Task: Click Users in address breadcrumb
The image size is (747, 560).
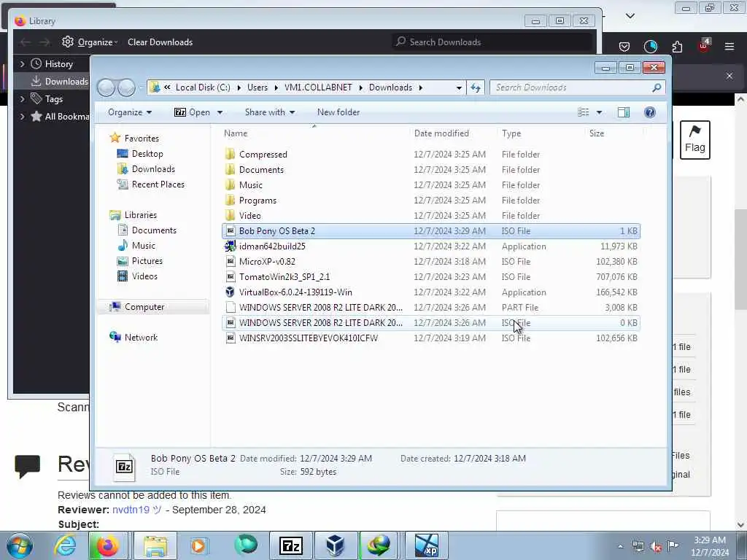Action: click(258, 87)
